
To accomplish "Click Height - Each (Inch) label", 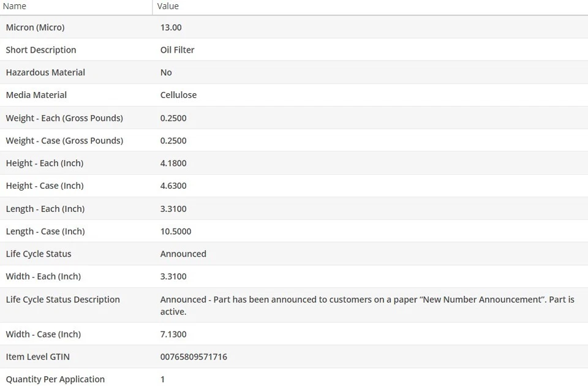I will tap(45, 163).
